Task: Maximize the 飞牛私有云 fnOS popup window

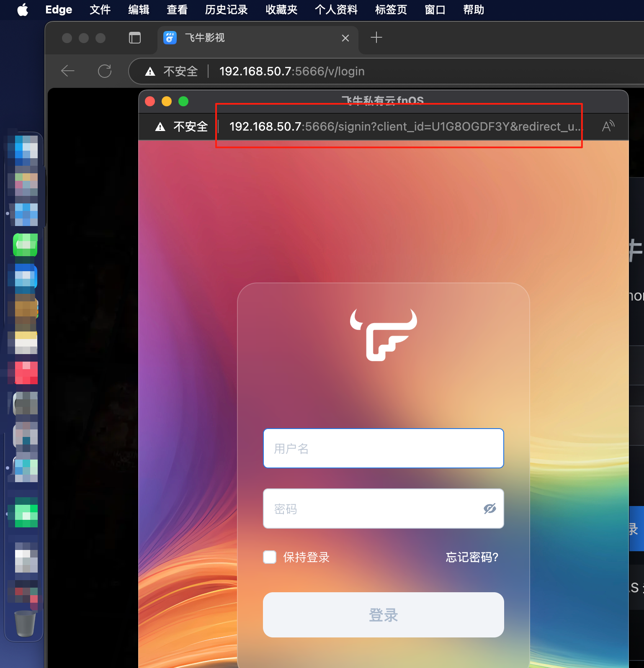Action: [x=183, y=101]
